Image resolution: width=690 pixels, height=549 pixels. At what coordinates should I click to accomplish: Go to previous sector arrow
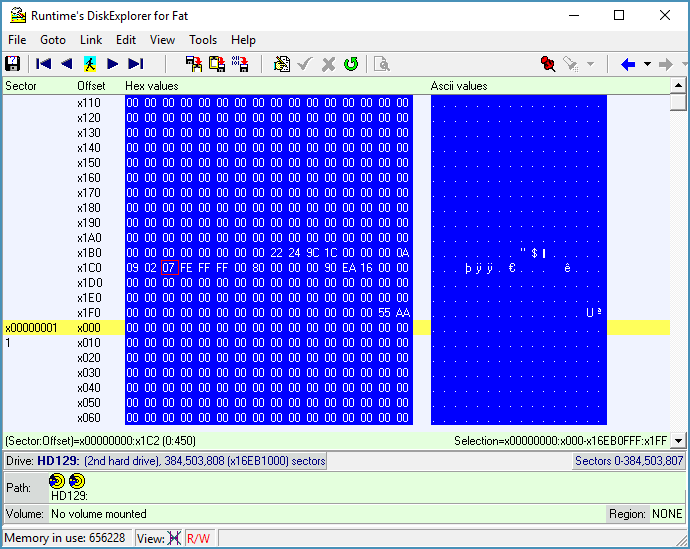tap(67, 64)
